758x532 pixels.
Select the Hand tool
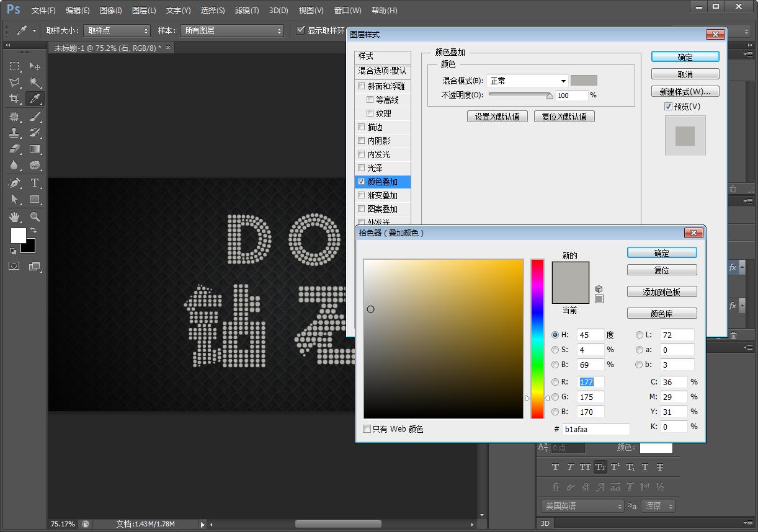[x=14, y=216]
